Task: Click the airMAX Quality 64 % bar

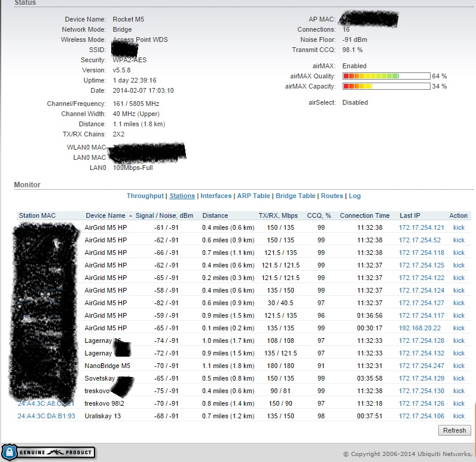Action: click(386, 76)
